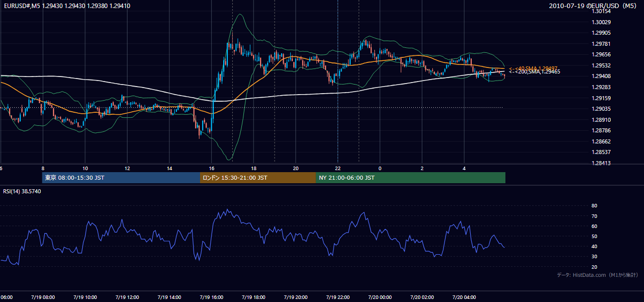Click price level 1.28413 on the axis

(601, 163)
